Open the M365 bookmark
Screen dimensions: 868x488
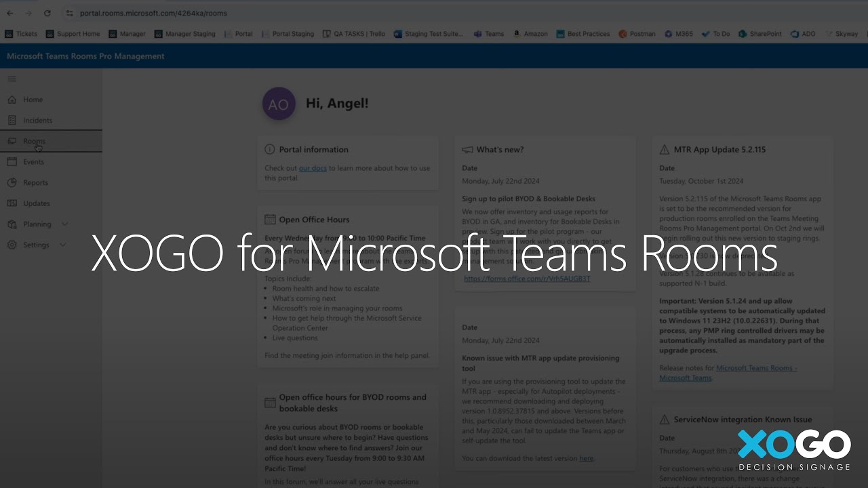point(679,34)
